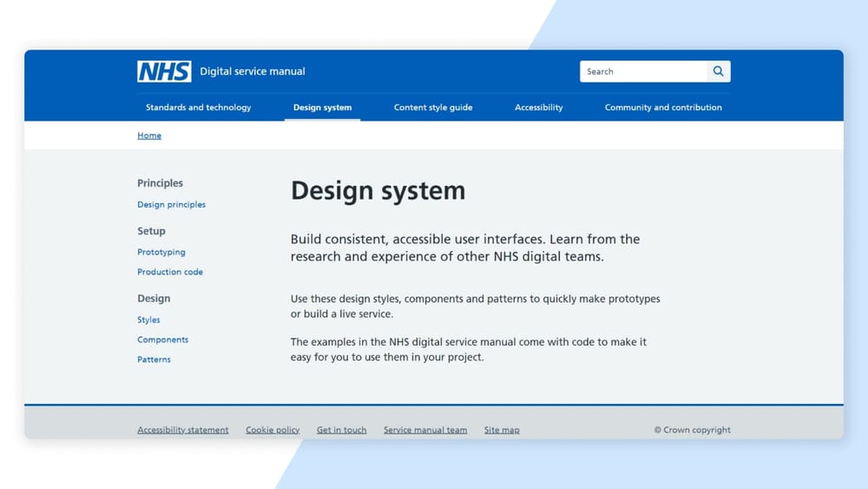This screenshot has height=489, width=868.
Task: Go to the Patterns sidebar link
Action: click(154, 360)
